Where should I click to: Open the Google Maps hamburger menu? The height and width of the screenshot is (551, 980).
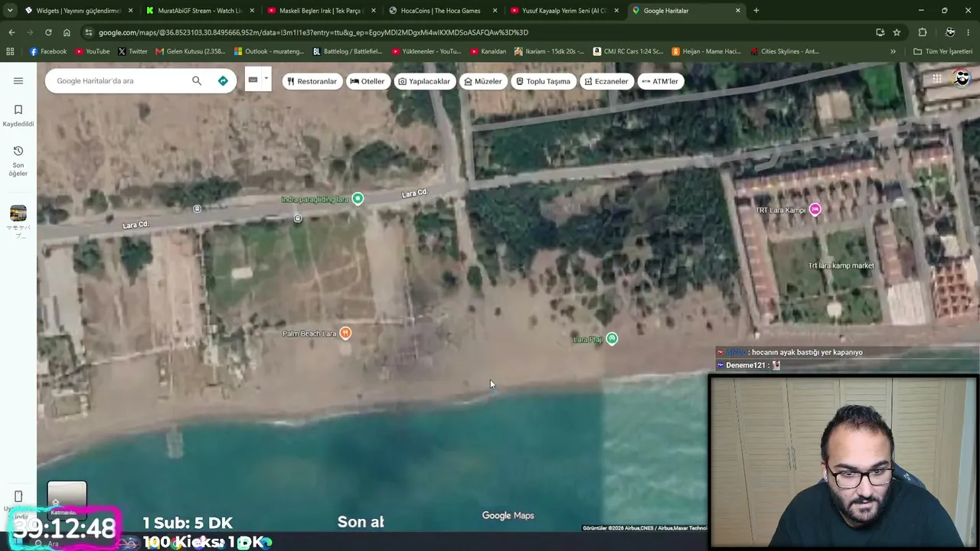pyautogui.click(x=18, y=80)
